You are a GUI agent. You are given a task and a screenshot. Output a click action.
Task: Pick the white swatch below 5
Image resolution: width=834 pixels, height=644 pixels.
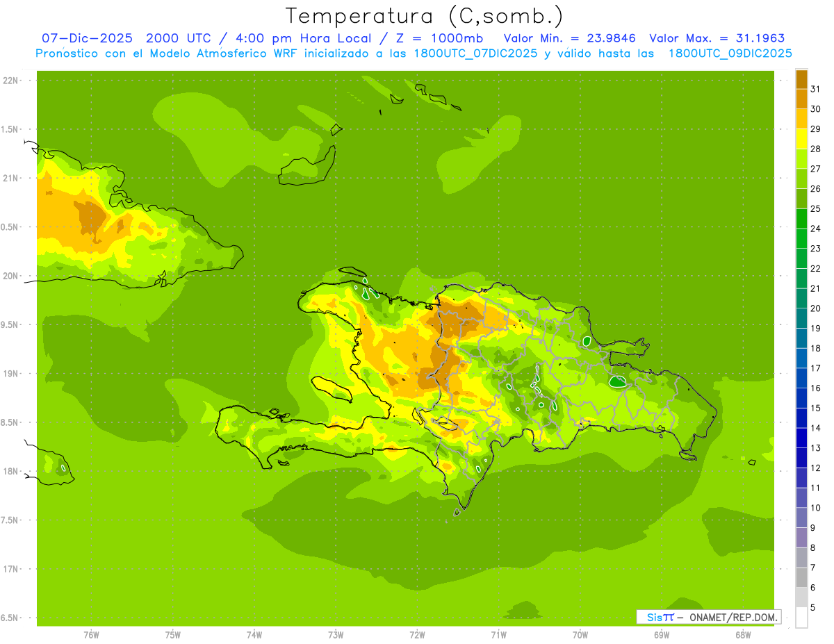[801, 618]
